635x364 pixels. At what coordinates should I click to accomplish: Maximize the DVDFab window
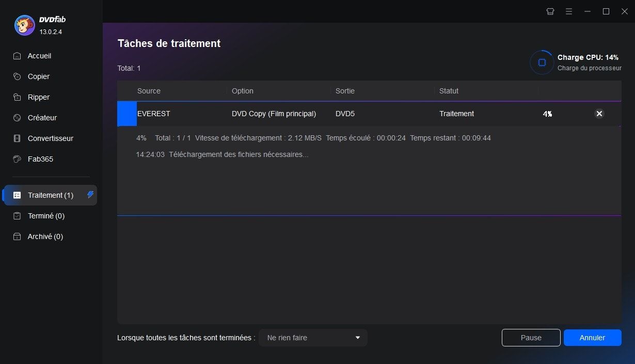pos(606,11)
